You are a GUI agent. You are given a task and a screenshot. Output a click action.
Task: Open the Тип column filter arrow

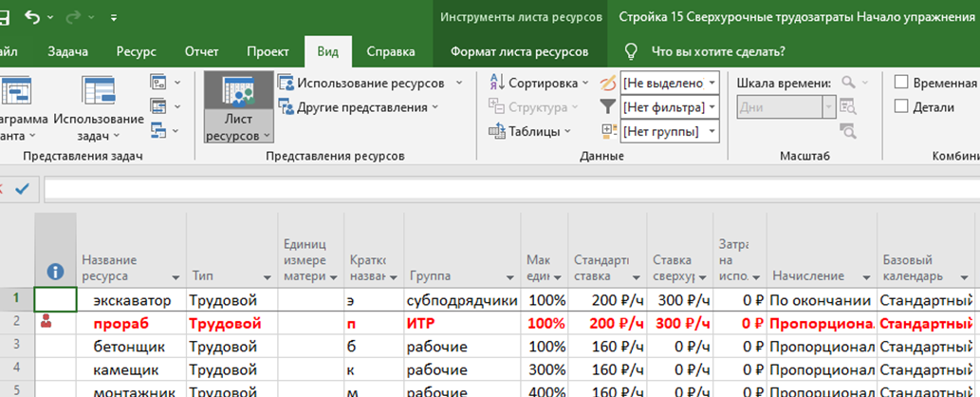pos(268,276)
